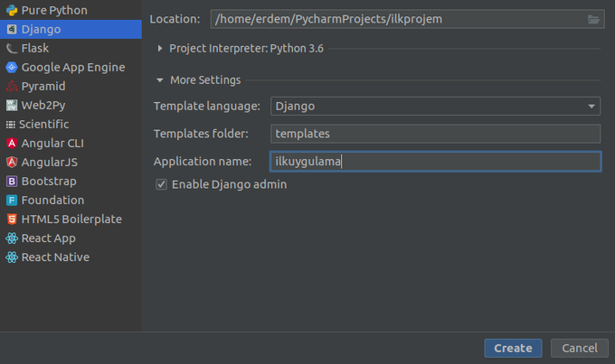Select the Pure Python project type icon
This screenshot has width=615, height=364.
(x=12, y=11)
